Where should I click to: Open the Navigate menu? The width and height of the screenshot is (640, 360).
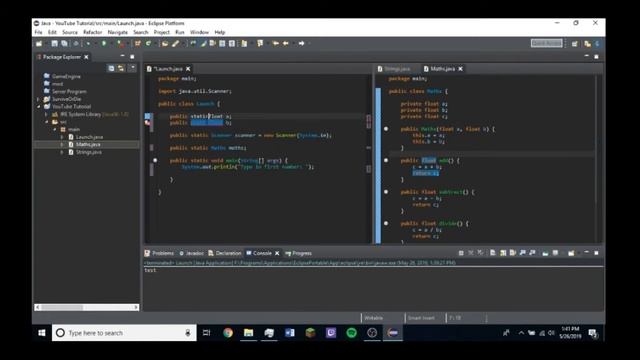(118, 32)
